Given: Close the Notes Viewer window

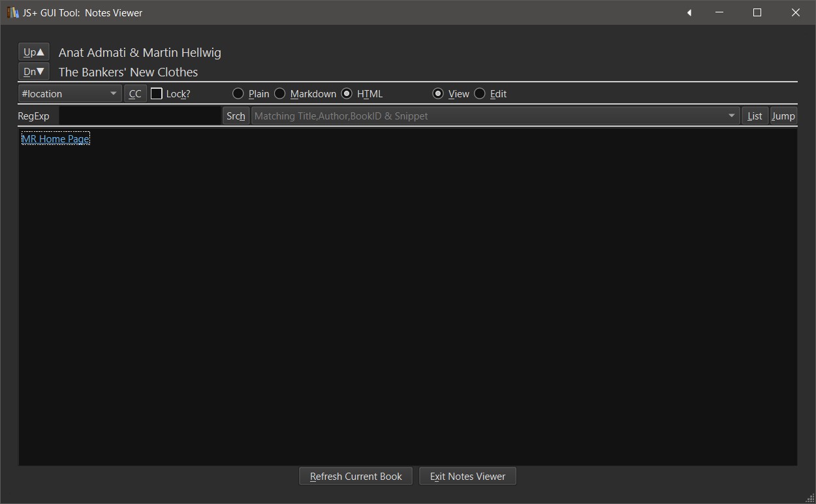Looking at the screenshot, I should 795,12.
